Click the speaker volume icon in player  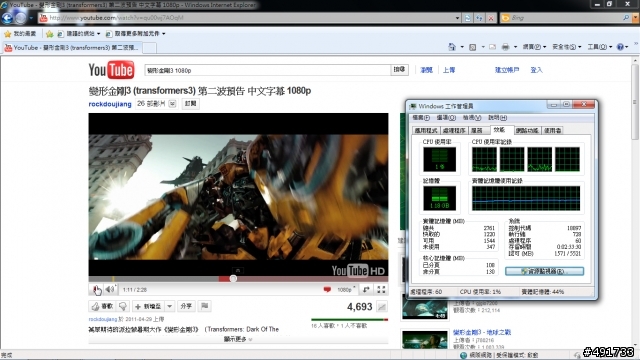coord(110,289)
